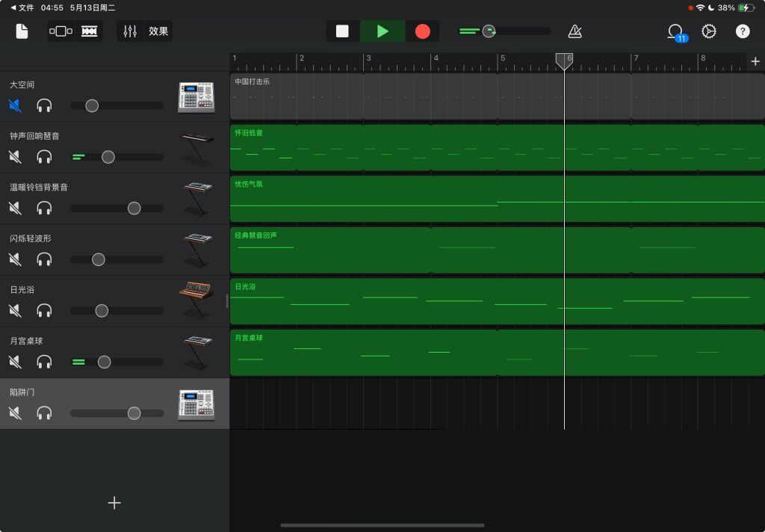Solo the 月宫桌球 track
765x532 pixels.
44,362
